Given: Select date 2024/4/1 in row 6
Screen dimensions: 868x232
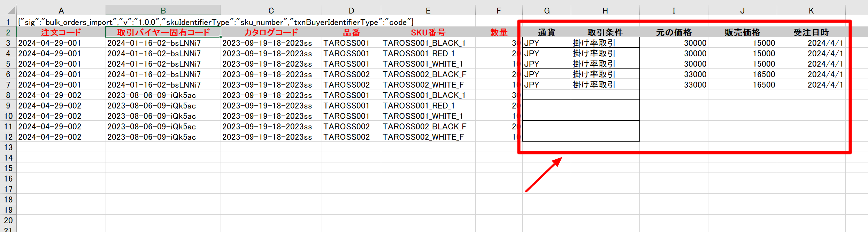Looking at the screenshot, I should [811, 74].
